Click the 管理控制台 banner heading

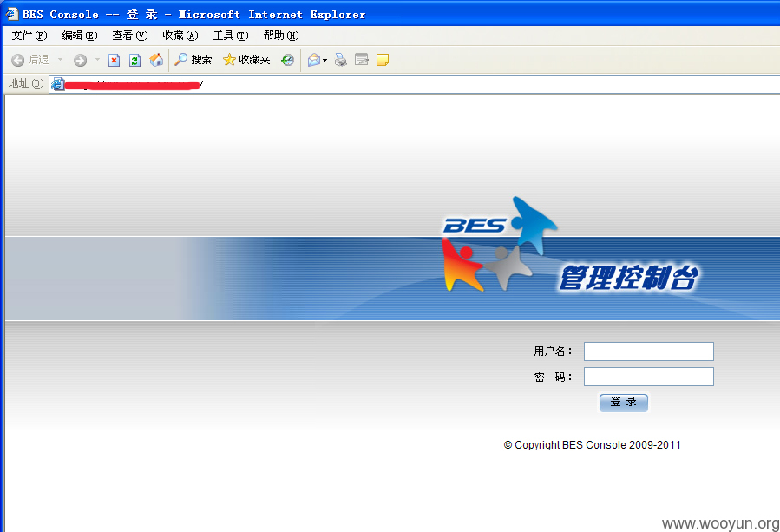pos(629,277)
